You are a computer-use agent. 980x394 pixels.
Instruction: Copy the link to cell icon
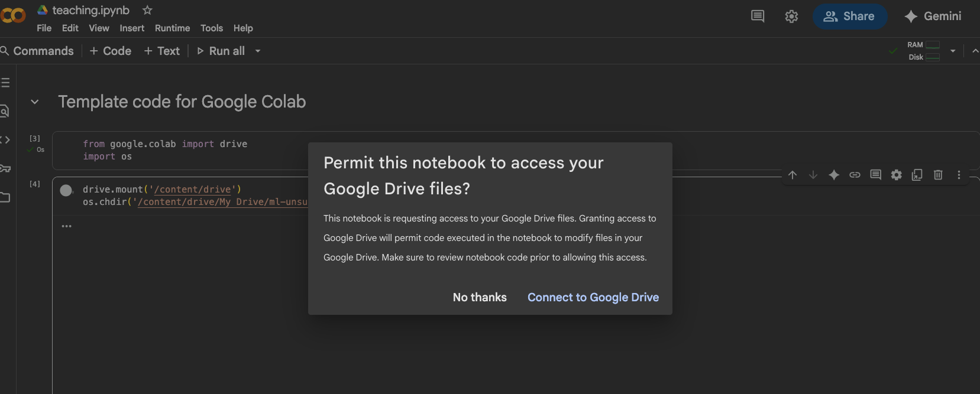[x=855, y=175]
